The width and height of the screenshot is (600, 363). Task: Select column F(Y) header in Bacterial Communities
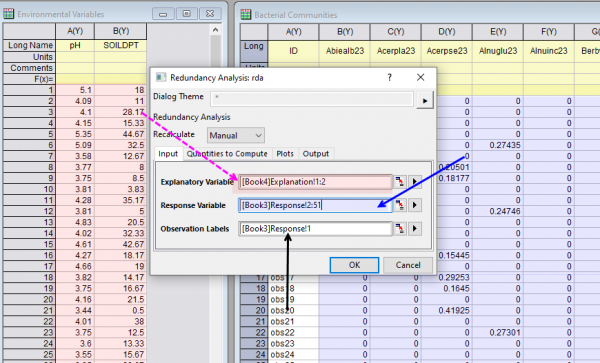[x=549, y=32]
